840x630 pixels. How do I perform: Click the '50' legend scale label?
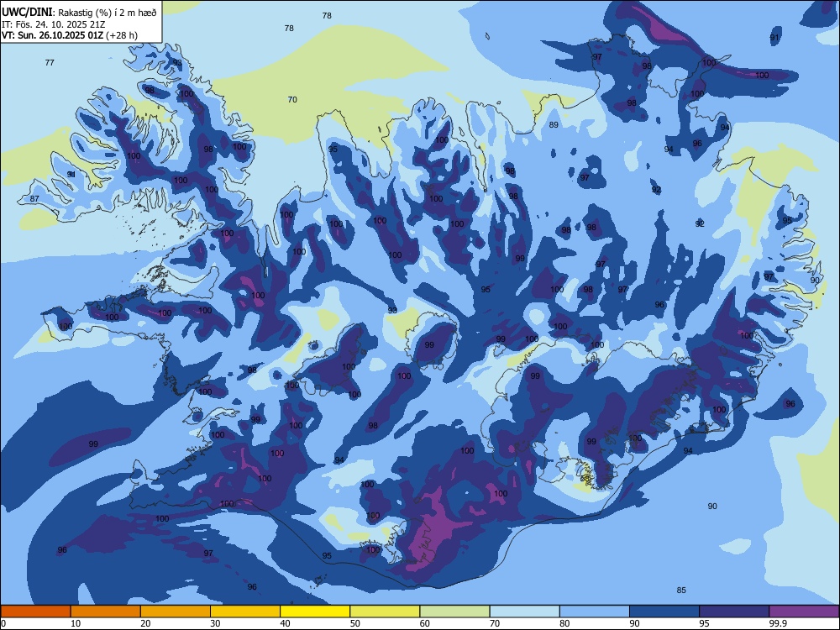[355, 623]
